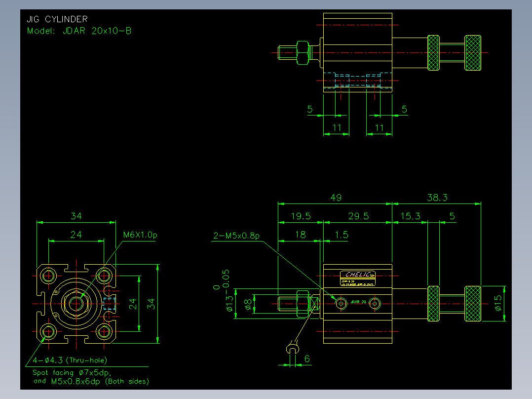Click the "6" wrench flat width dimension
The image size is (532, 399).
307,359
